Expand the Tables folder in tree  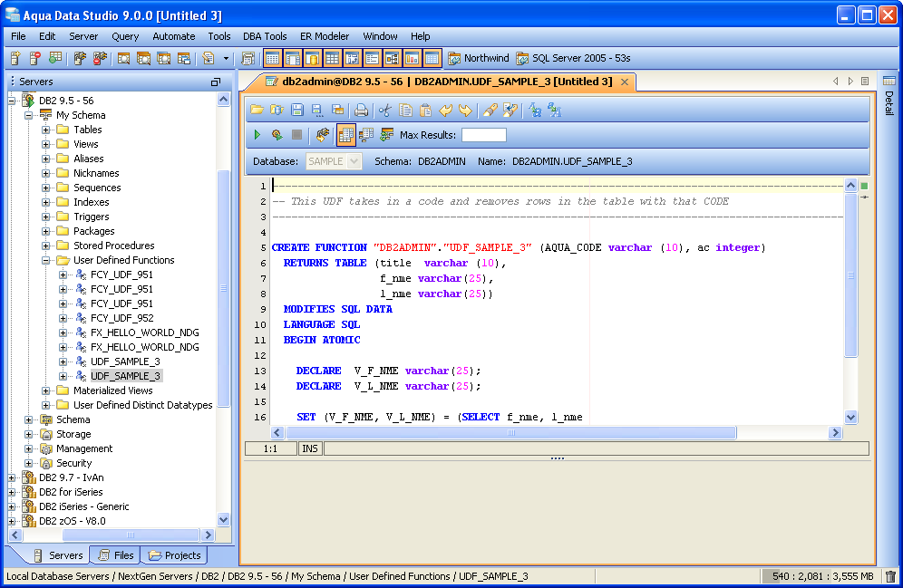click(45, 130)
